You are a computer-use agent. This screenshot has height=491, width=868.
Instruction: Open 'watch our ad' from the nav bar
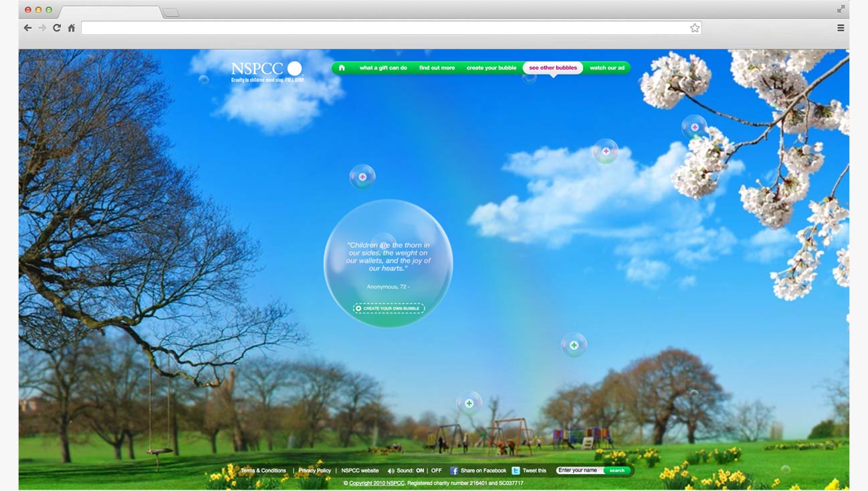pyautogui.click(x=607, y=68)
